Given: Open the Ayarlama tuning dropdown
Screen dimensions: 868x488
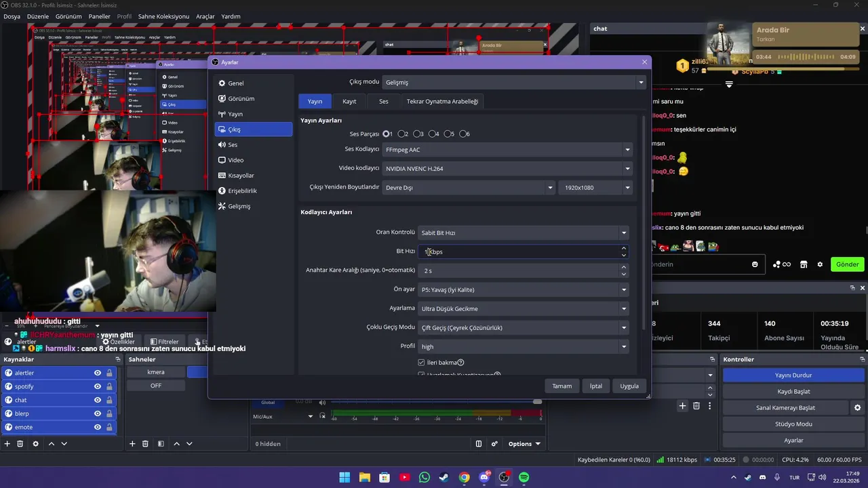Looking at the screenshot, I should pos(523,308).
